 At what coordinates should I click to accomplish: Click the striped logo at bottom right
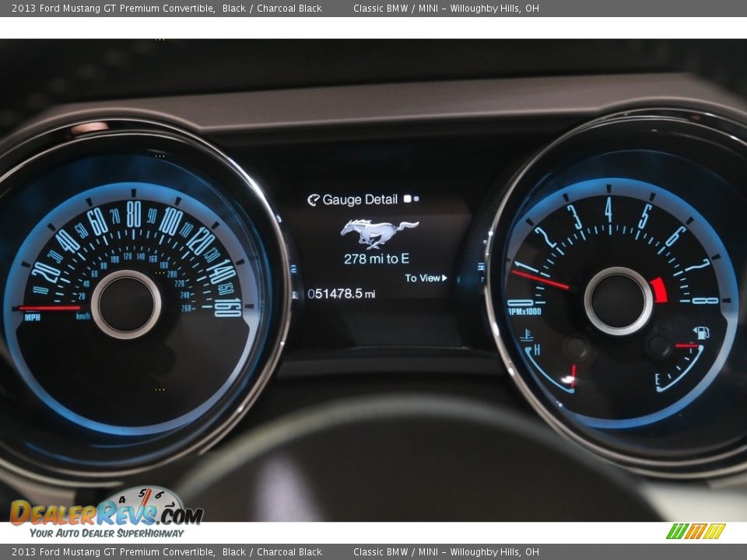(696, 531)
